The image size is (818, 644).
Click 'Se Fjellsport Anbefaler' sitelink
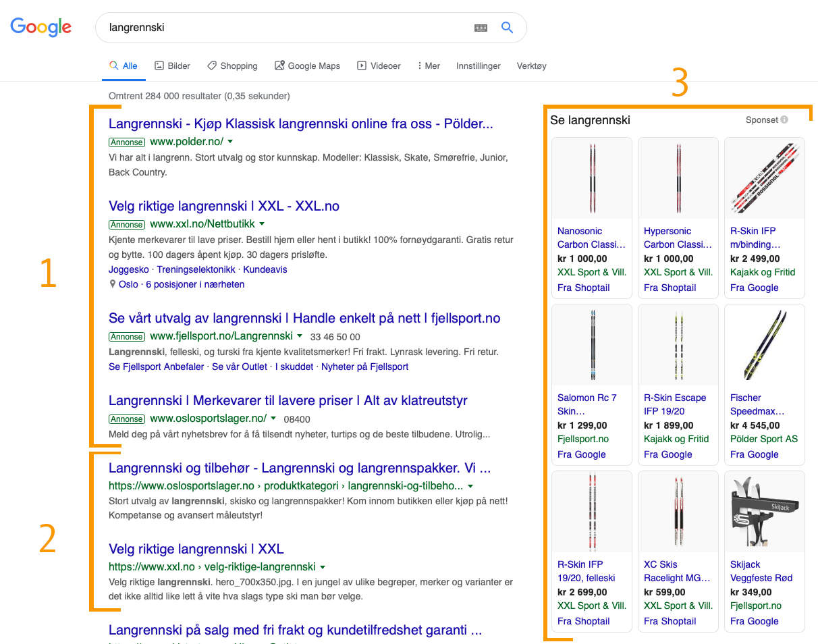point(157,367)
